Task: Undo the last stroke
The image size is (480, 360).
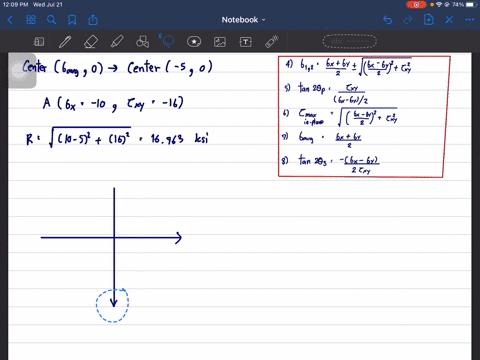Action: pos(387,20)
